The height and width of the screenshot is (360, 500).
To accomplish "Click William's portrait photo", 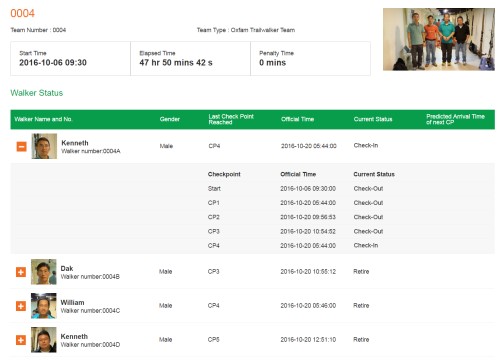I will tap(44, 306).
